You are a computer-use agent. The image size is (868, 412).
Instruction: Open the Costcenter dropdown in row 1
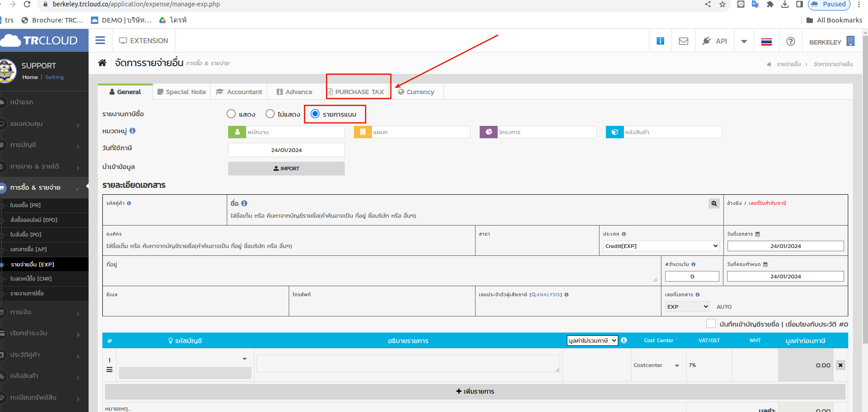click(x=656, y=365)
